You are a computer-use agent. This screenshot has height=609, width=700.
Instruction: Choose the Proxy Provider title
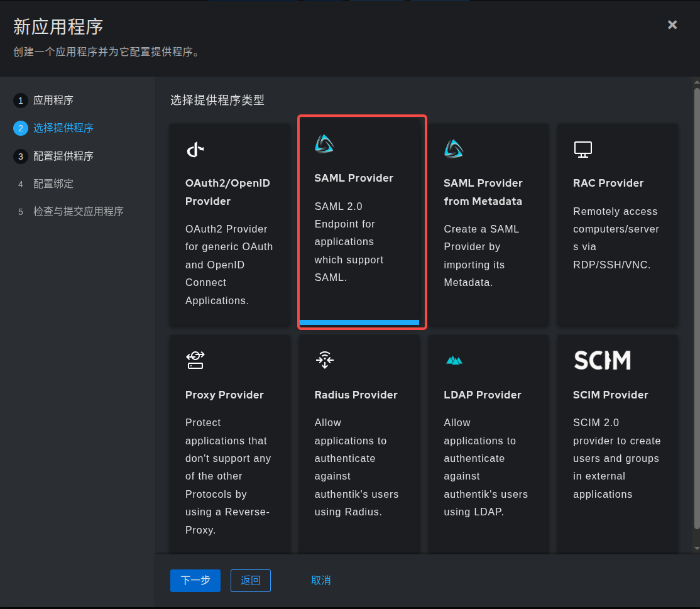click(224, 395)
